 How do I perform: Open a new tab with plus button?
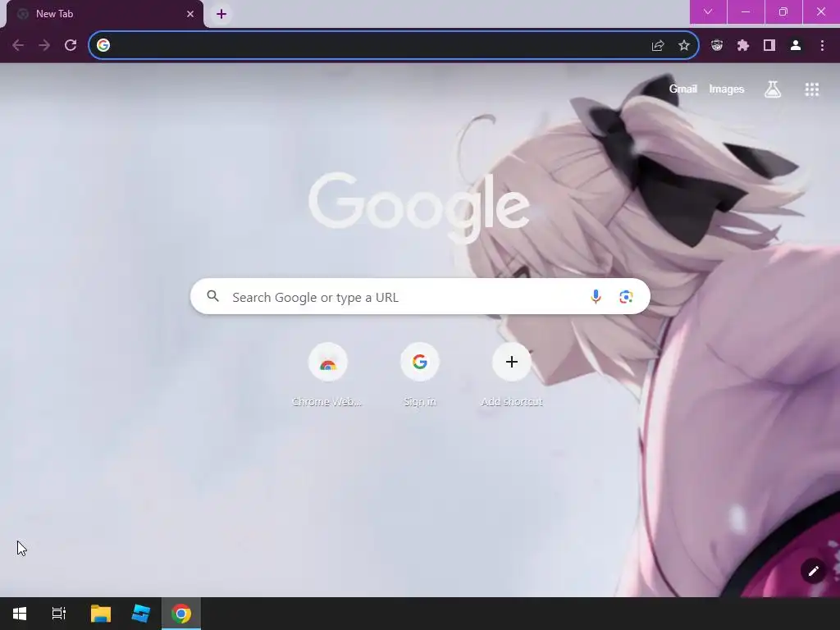click(x=221, y=14)
